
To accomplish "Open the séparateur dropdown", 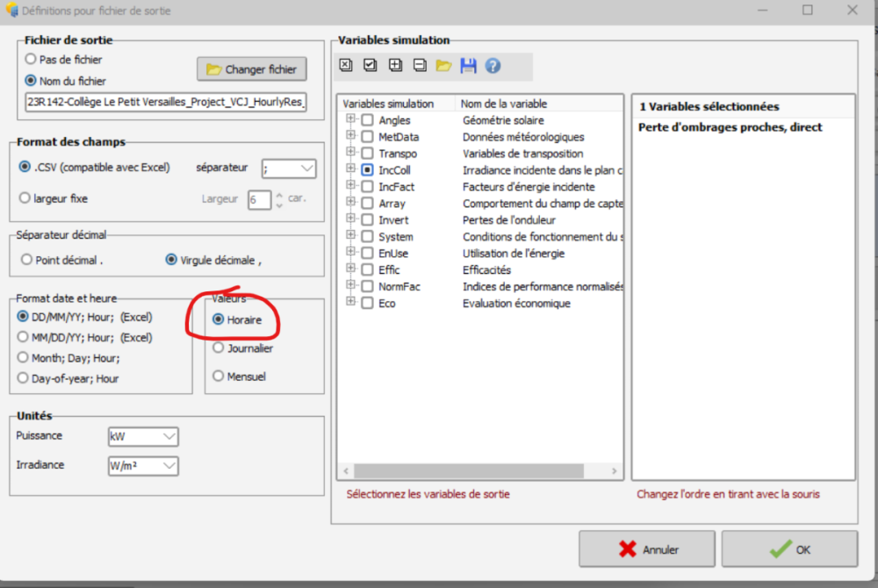I will tap(289, 168).
